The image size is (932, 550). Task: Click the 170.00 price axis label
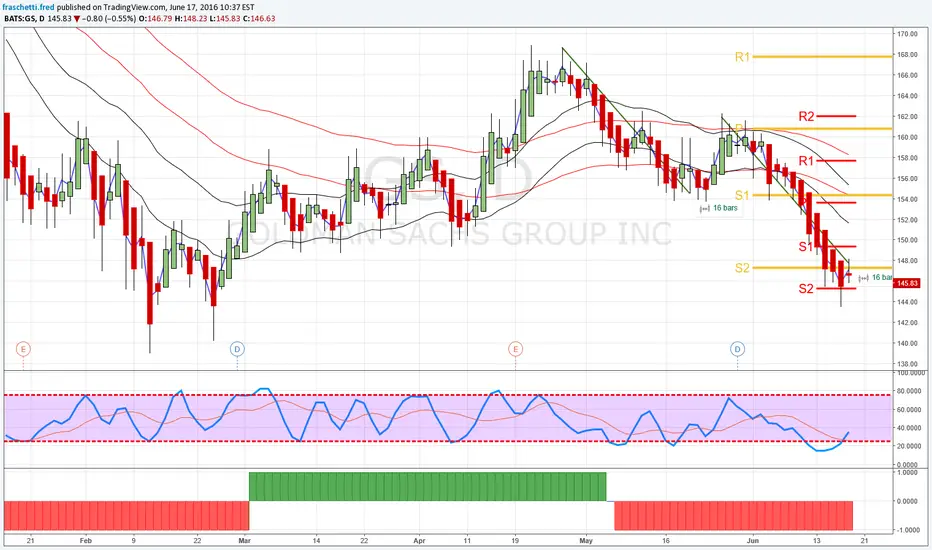908,34
